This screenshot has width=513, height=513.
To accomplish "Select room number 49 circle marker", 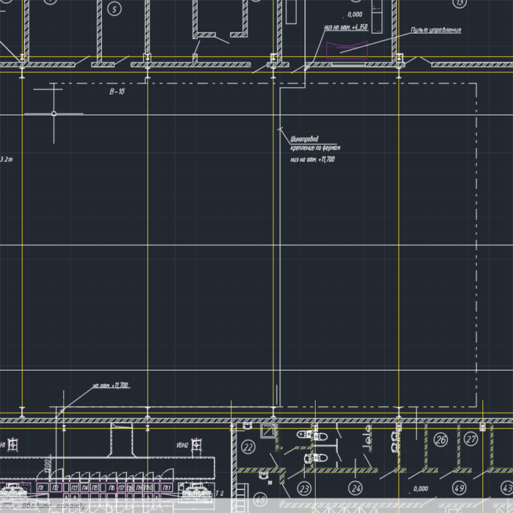I will click(x=459, y=488).
